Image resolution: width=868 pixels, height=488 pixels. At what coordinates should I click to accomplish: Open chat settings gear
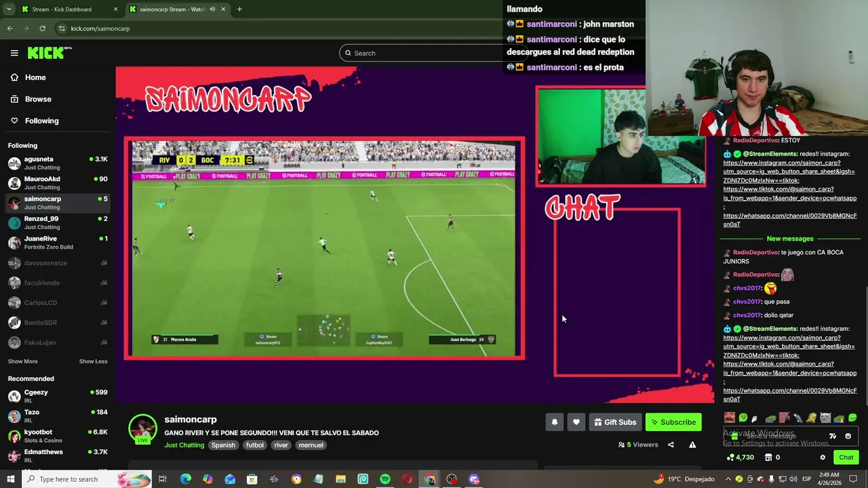[823, 457]
